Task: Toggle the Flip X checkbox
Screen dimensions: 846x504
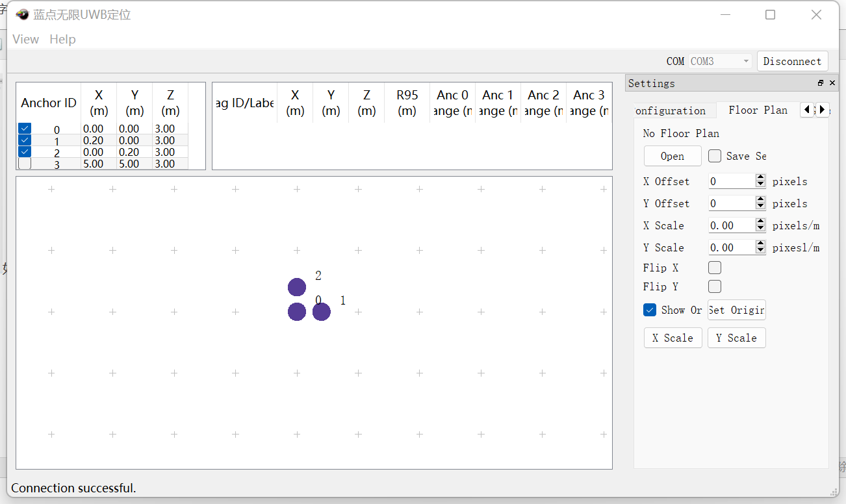Action: click(x=715, y=268)
